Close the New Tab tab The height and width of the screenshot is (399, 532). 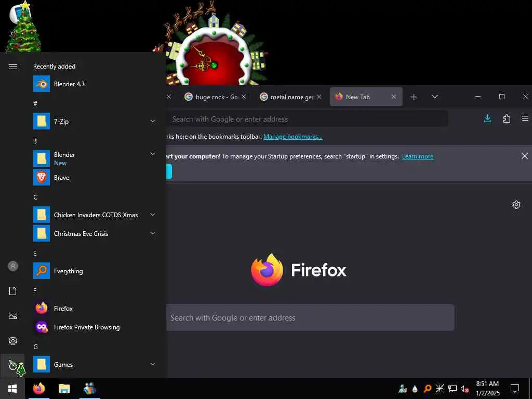click(x=394, y=97)
